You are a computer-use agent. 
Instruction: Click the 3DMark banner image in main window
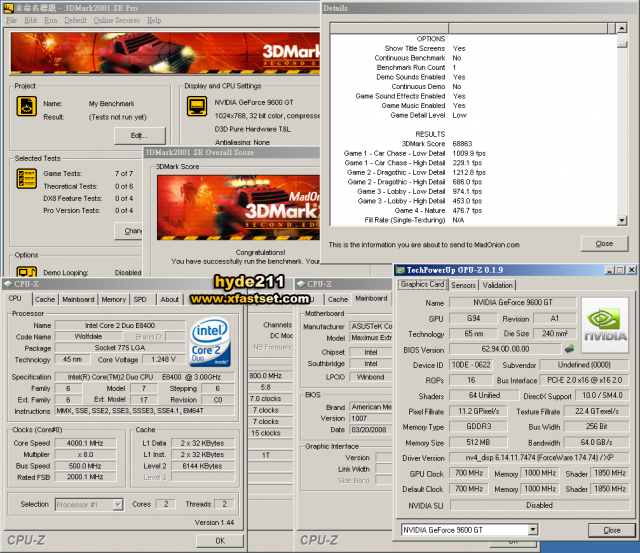tap(165, 53)
